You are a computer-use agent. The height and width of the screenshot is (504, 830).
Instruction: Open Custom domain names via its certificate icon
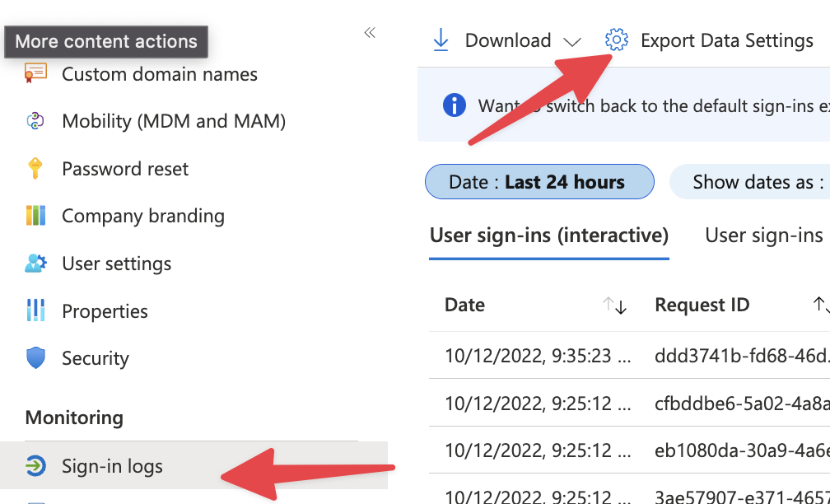35,73
